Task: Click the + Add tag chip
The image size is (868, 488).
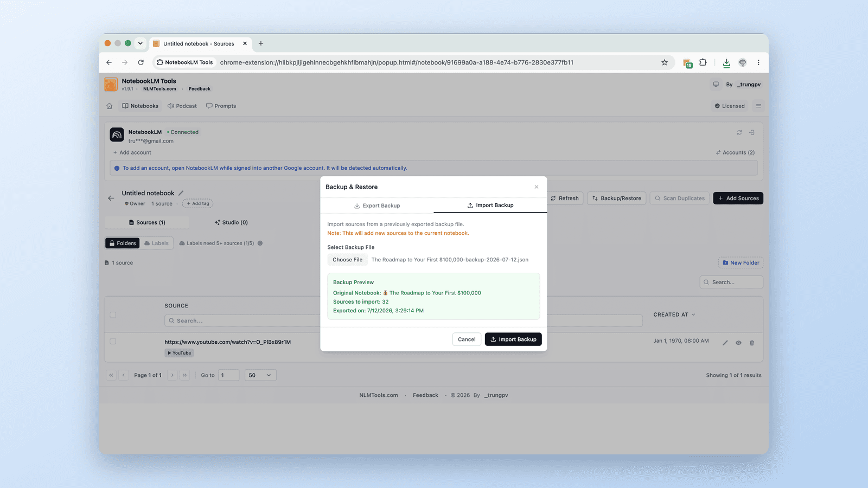Action: point(197,204)
